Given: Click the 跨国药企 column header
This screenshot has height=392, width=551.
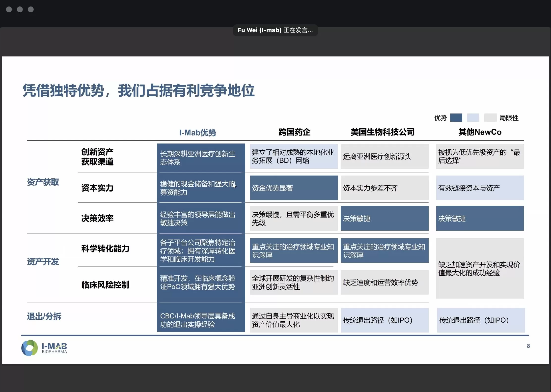Looking at the screenshot, I should click(294, 132).
